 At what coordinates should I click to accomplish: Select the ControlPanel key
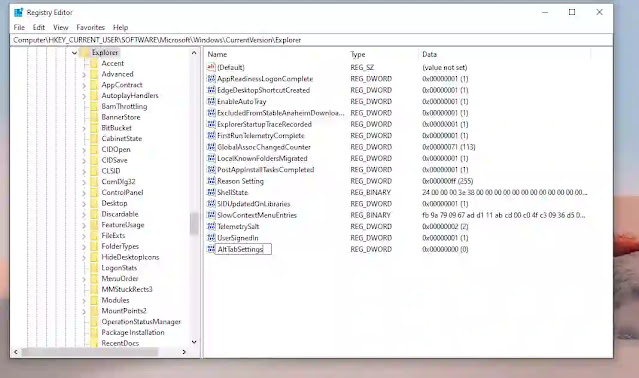tap(122, 193)
